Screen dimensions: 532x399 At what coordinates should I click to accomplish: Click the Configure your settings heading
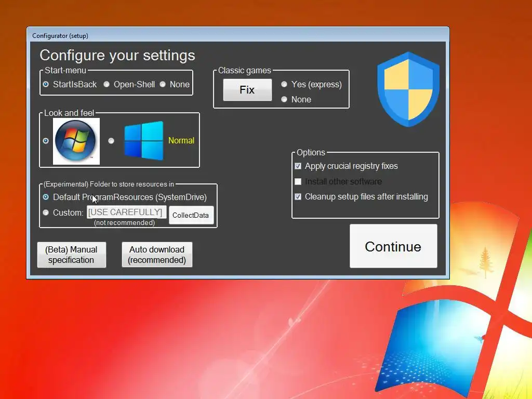[x=117, y=55]
